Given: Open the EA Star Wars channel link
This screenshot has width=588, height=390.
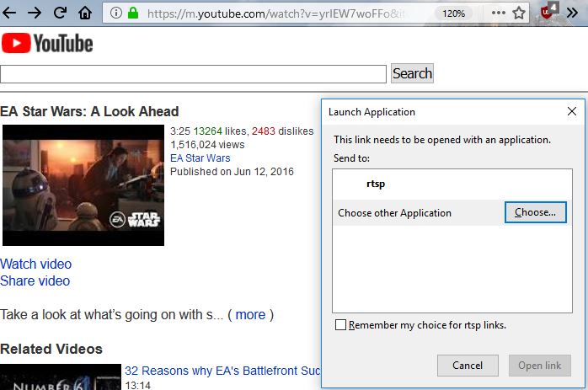Looking at the screenshot, I should [x=200, y=158].
